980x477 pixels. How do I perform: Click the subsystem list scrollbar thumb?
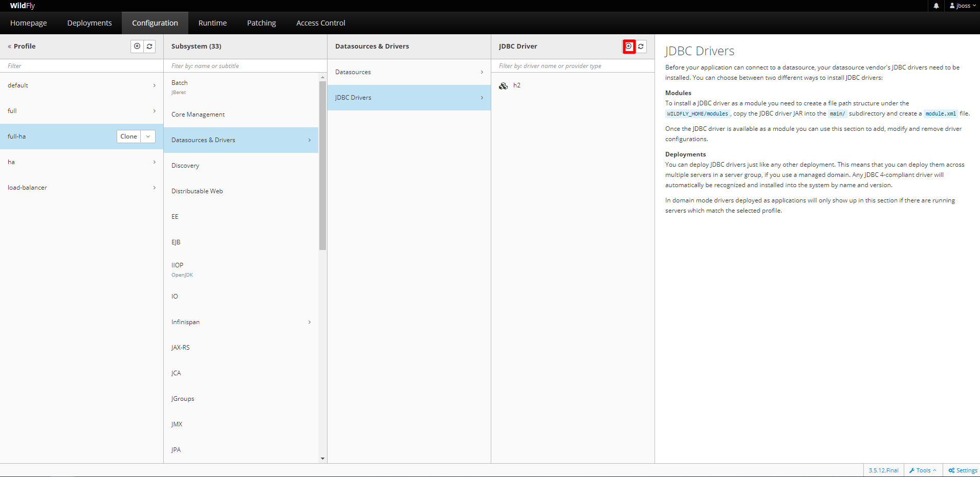322,165
